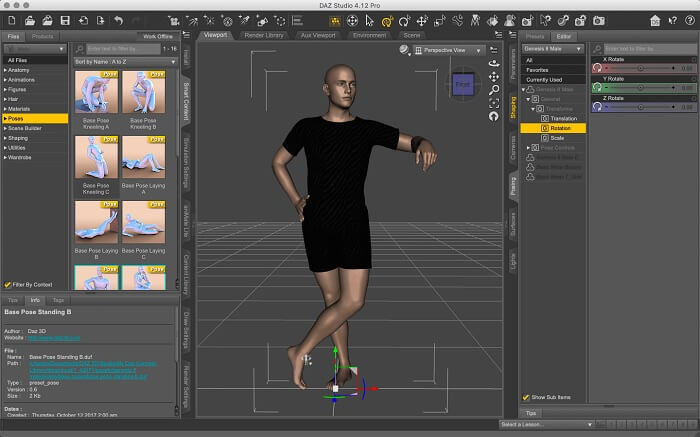700x437 pixels.
Task: Create a new scene with the New File icon
Action: [12, 21]
